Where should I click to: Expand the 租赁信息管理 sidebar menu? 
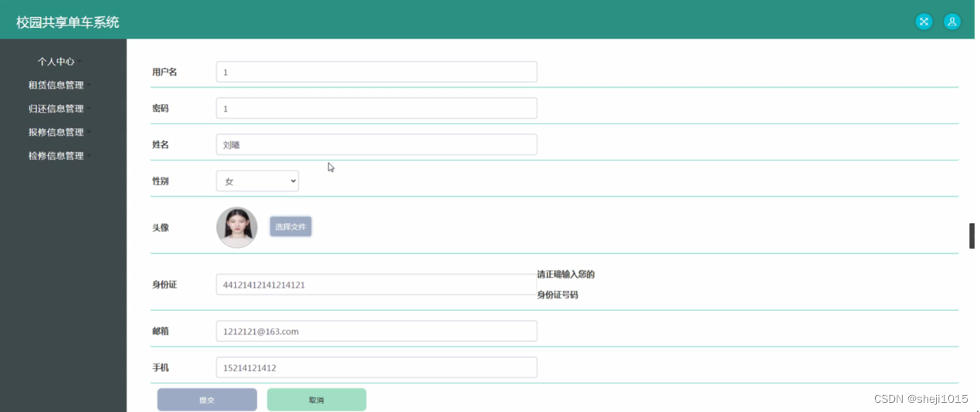(x=59, y=85)
